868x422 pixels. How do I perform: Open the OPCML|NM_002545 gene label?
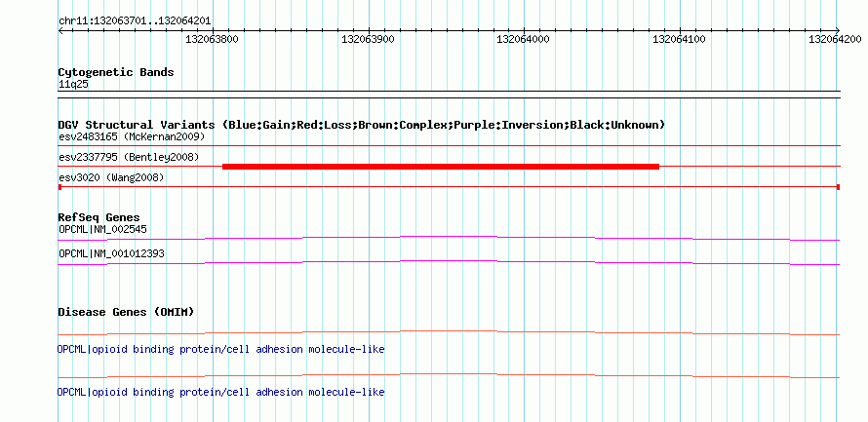(102, 229)
